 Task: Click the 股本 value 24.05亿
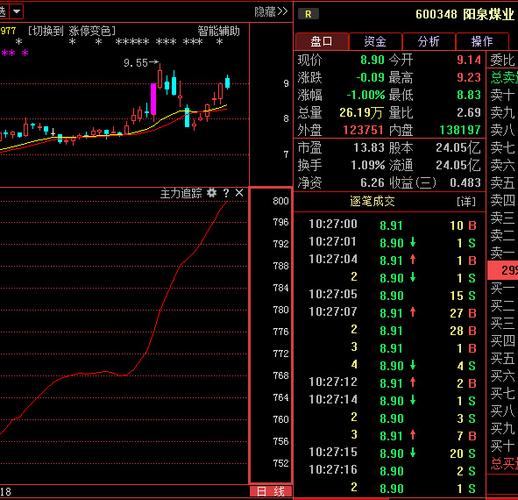pos(458,148)
